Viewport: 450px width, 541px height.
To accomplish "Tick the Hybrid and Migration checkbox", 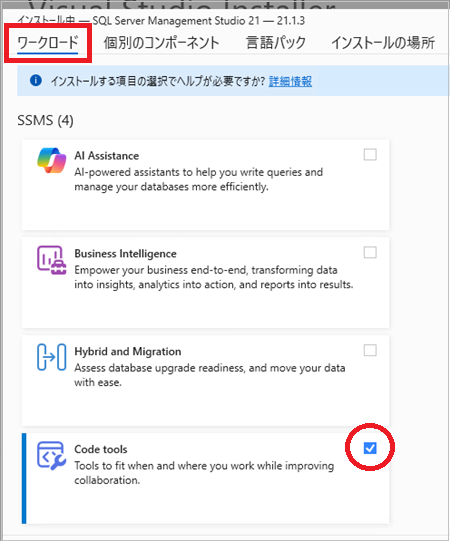I will coord(370,351).
